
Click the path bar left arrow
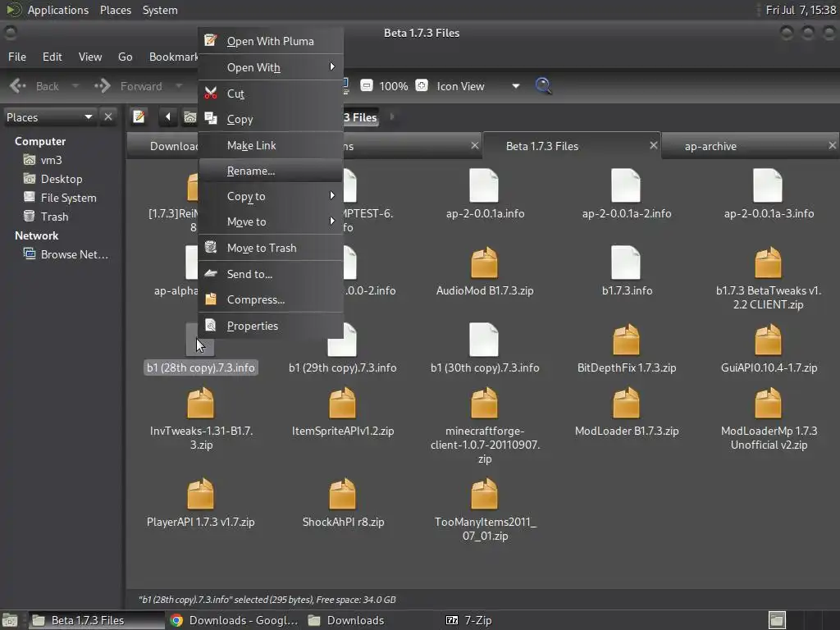click(x=167, y=116)
